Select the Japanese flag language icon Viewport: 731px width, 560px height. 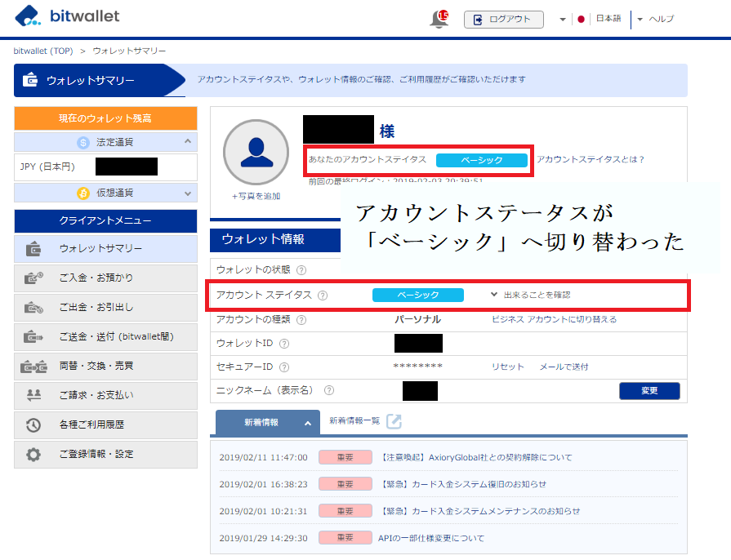click(x=581, y=19)
